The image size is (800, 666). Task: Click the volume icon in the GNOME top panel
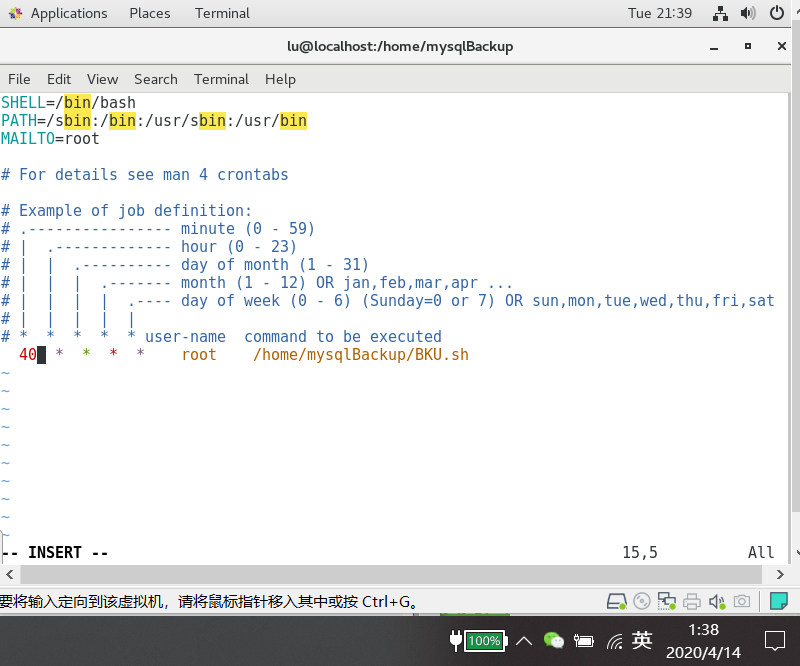click(748, 13)
